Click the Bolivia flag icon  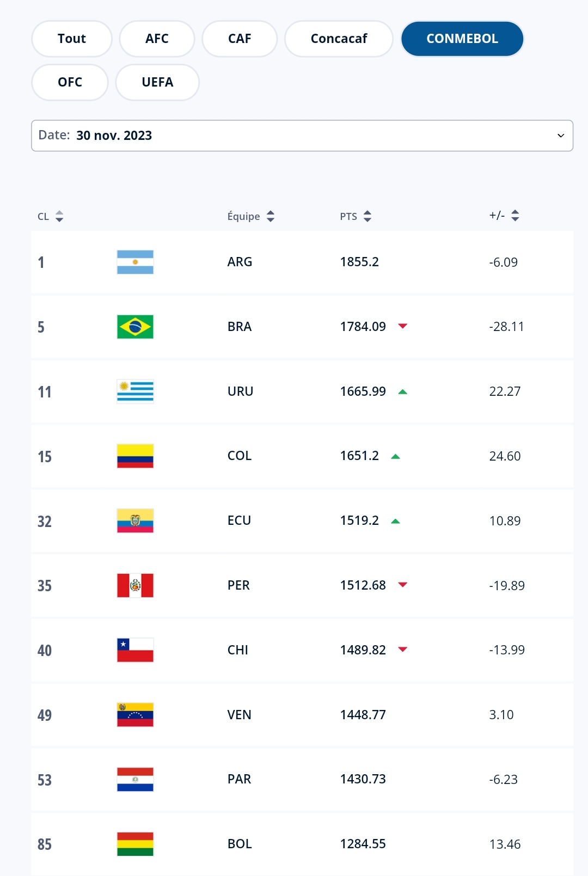pyautogui.click(x=135, y=844)
